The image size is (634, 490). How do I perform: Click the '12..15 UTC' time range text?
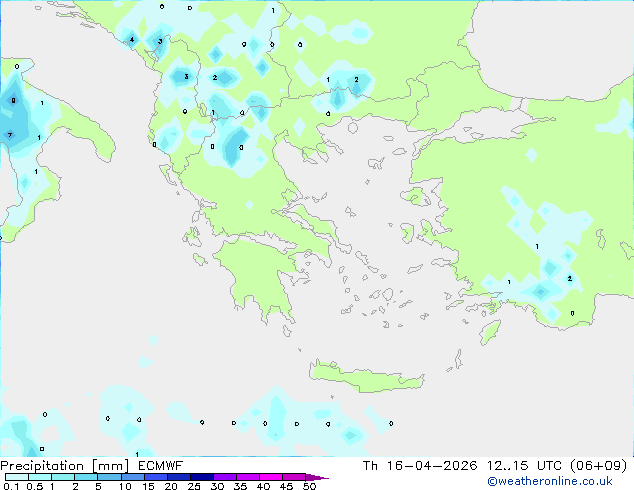524,466
